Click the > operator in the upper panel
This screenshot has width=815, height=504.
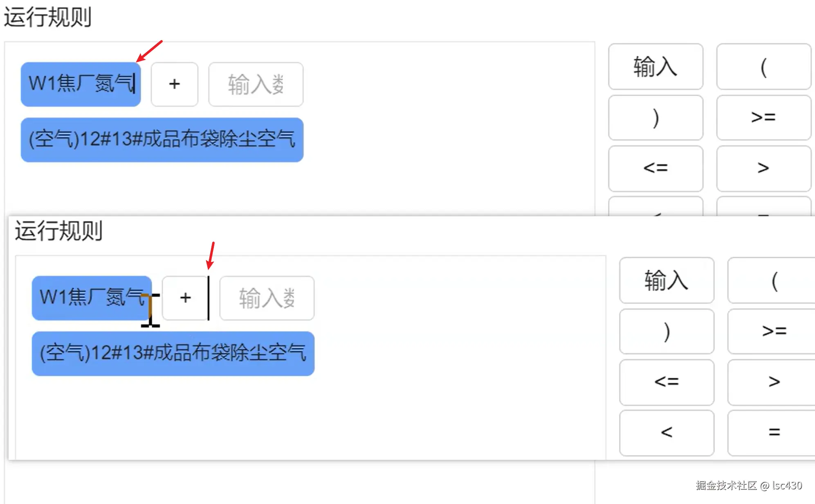pyautogui.click(x=763, y=168)
